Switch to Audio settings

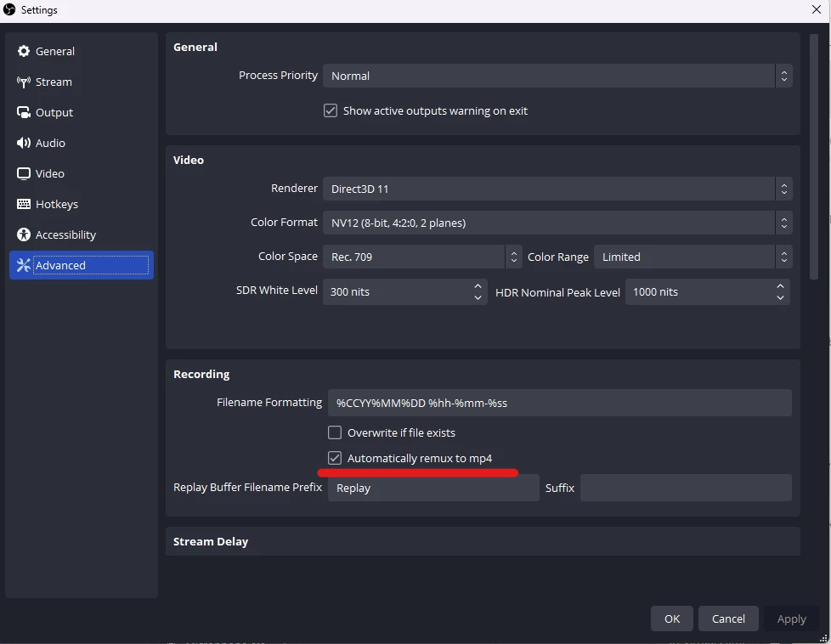click(82, 143)
